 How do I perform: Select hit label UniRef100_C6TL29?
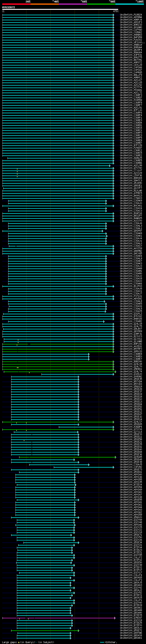click(x=131, y=65)
